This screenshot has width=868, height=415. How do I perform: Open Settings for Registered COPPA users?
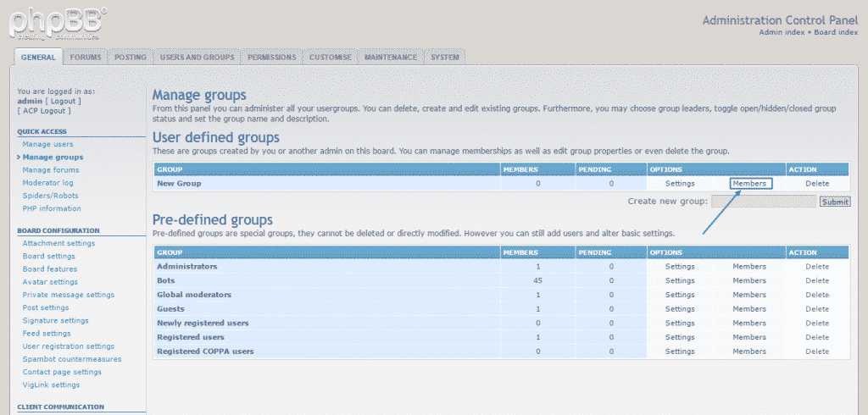pyautogui.click(x=680, y=351)
